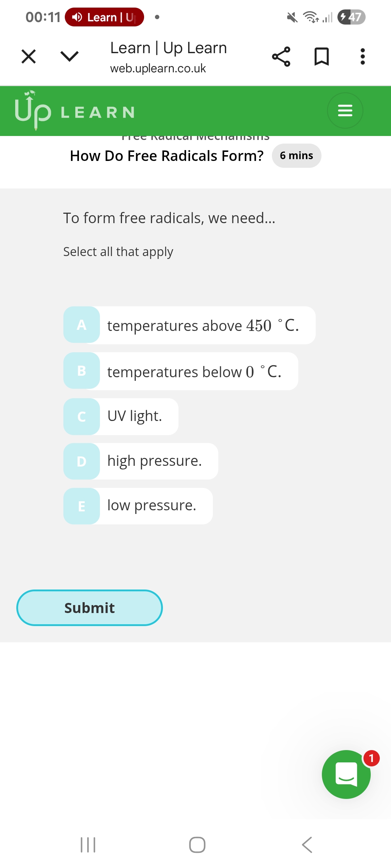Bookmark this Up Learn page

[321, 56]
